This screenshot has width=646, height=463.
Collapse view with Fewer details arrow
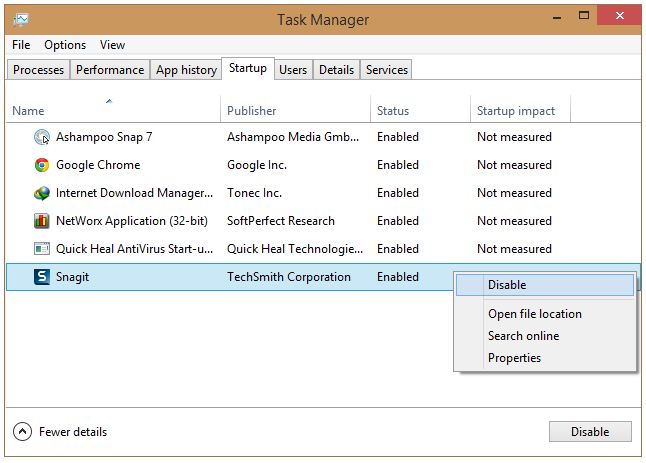(x=22, y=431)
